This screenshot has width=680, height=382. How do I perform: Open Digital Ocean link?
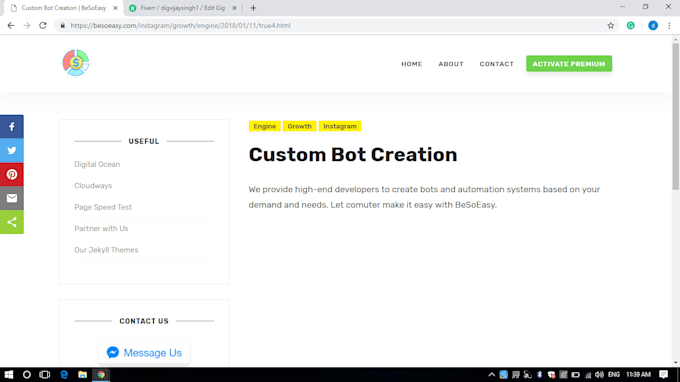(x=97, y=164)
